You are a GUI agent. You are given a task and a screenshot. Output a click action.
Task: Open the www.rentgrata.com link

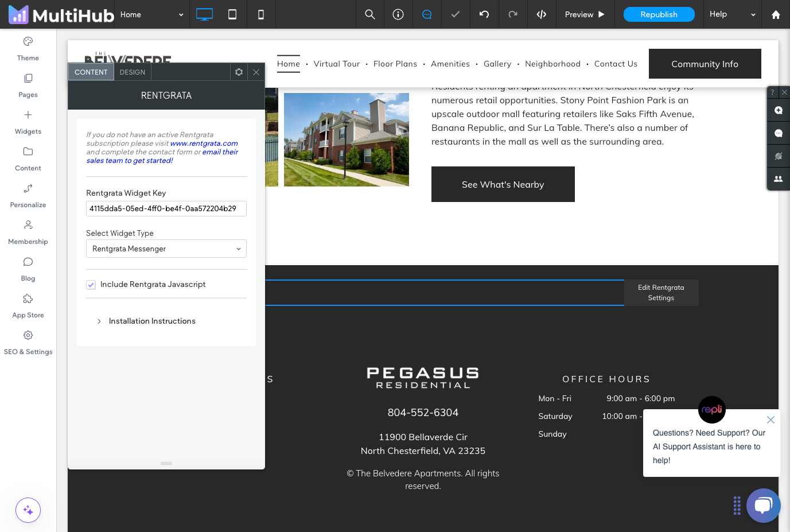click(x=204, y=143)
